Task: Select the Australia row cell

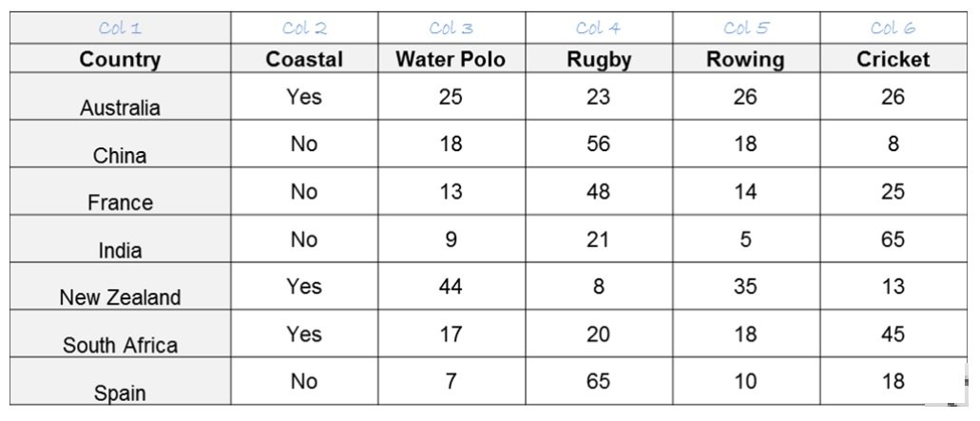Action: tap(120, 107)
